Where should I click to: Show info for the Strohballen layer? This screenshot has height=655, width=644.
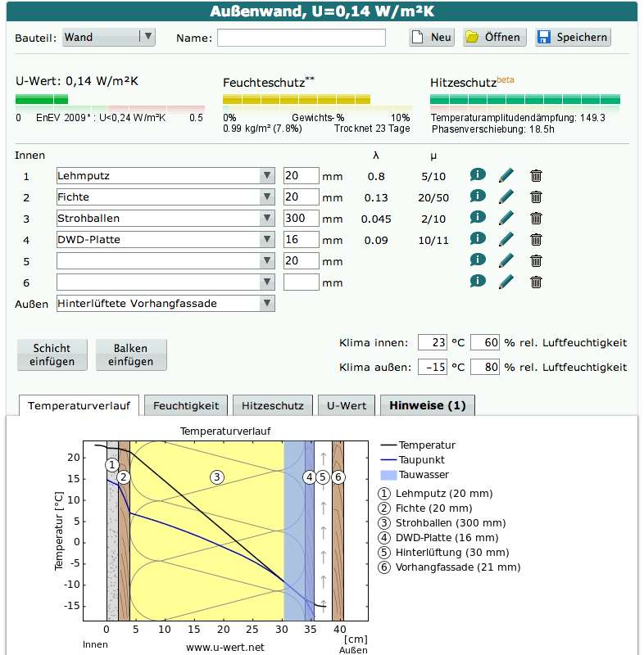point(478,217)
